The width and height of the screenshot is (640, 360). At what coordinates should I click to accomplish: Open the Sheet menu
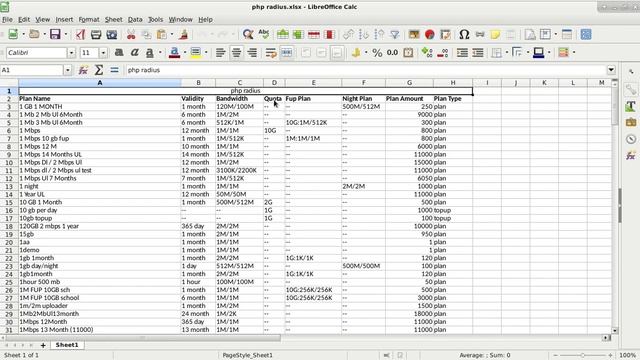[x=113, y=20]
